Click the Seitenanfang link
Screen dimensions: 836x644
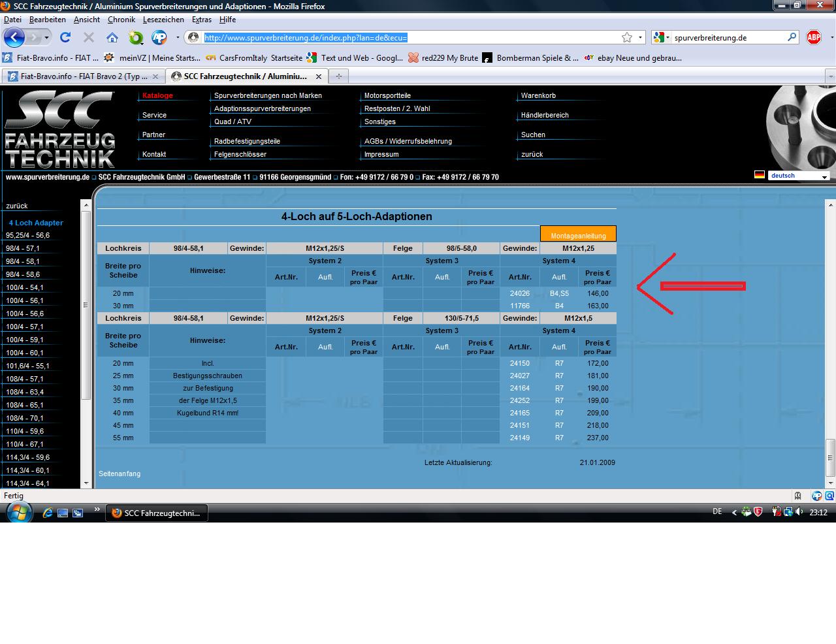click(x=120, y=474)
